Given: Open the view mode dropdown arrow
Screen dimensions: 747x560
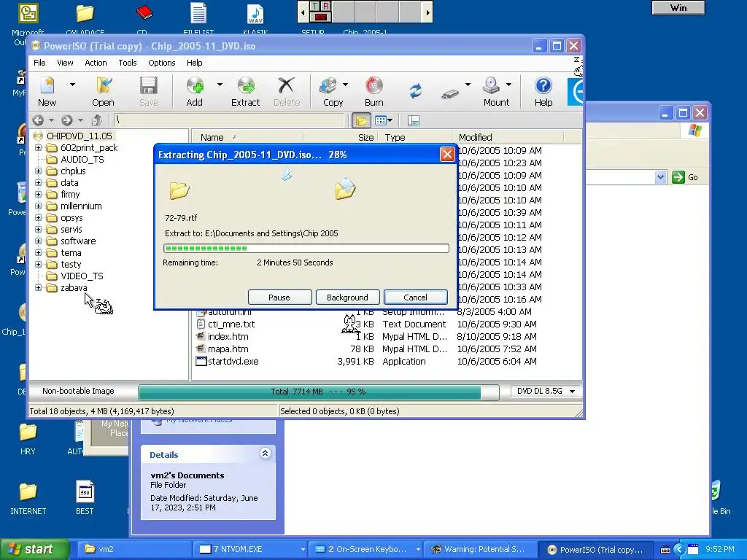Looking at the screenshot, I should point(390,120).
